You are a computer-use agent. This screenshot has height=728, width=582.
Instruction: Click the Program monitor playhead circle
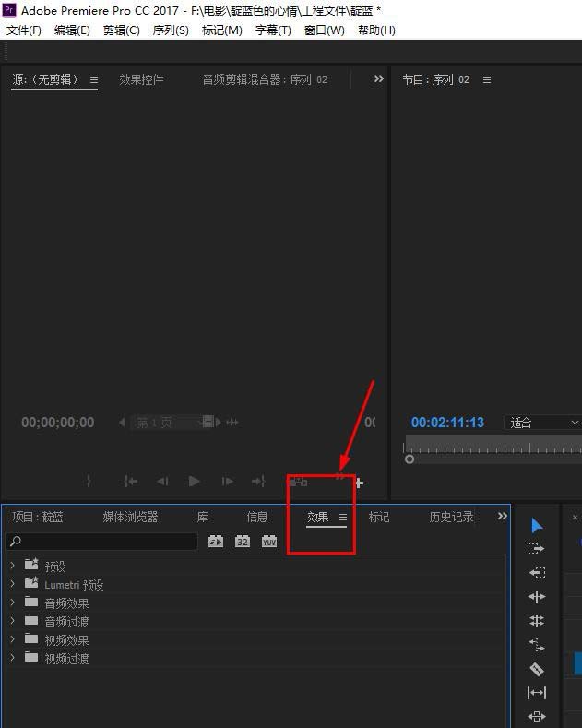pos(410,459)
